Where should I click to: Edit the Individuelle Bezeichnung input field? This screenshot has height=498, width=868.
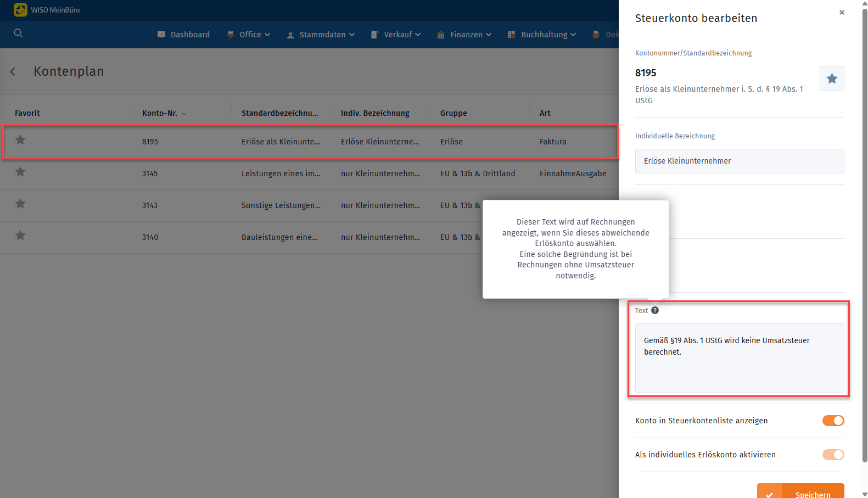740,161
